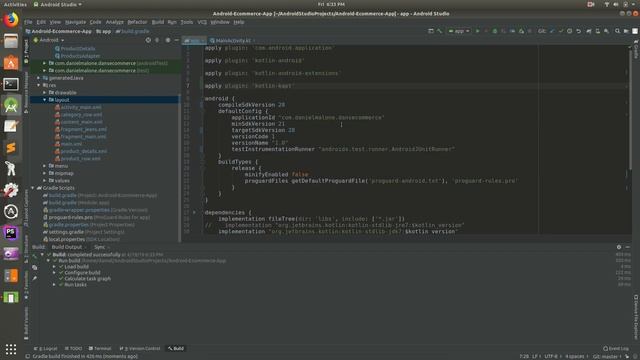Click the Build panel settings gear

[x=619, y=247]
